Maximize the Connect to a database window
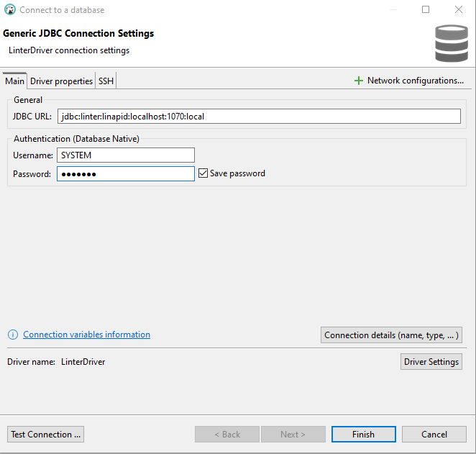476x454 pixels. click(426, 10)
